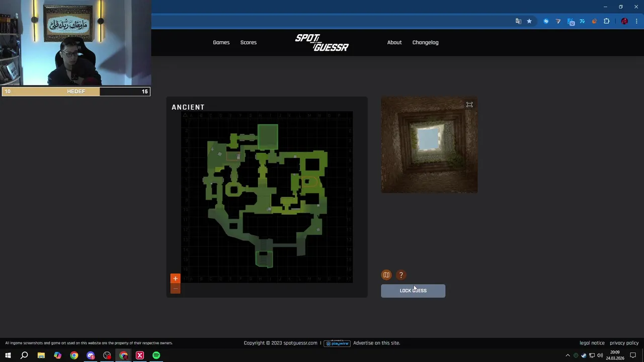Open the Windows Start menu
644x362 pixels.
(x=8, y=355)
